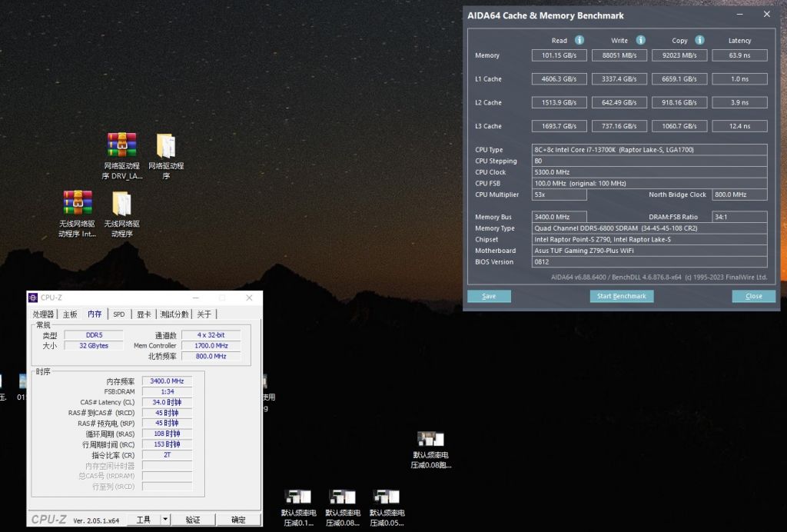Open the 默认频率电压减0.1 screenshot file

coord(297,497)
